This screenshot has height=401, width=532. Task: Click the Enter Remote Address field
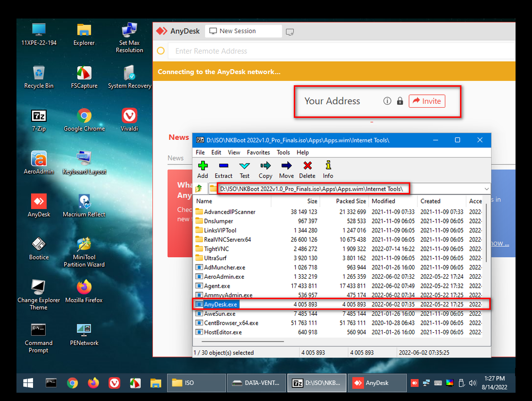(341, 51)
